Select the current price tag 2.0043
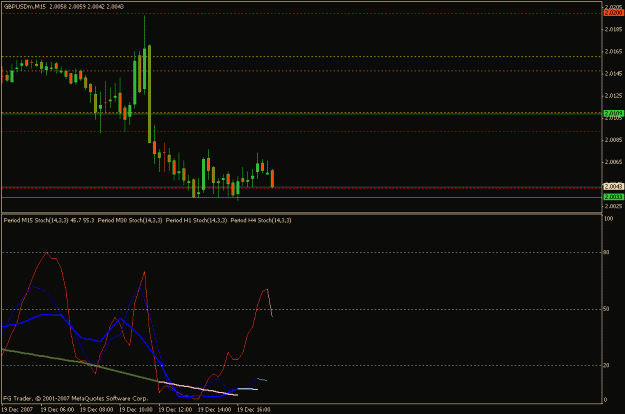Viewport: 625px width, 414px height. 614,186
